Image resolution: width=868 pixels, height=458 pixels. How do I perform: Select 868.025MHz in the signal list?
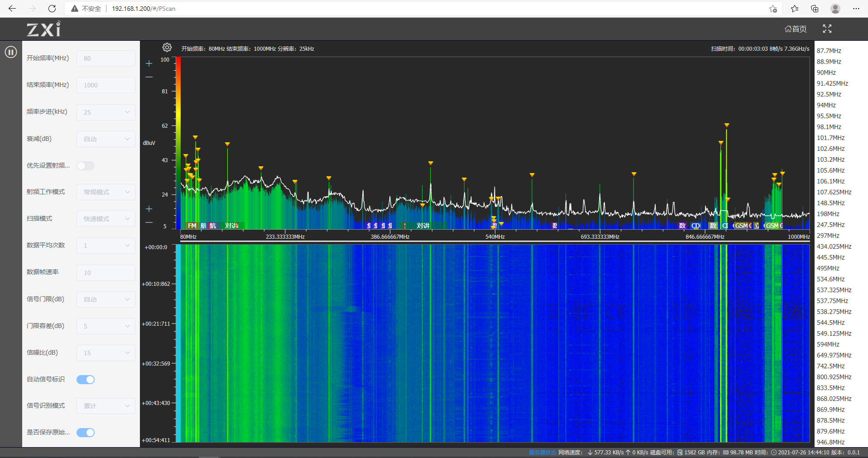834,399
